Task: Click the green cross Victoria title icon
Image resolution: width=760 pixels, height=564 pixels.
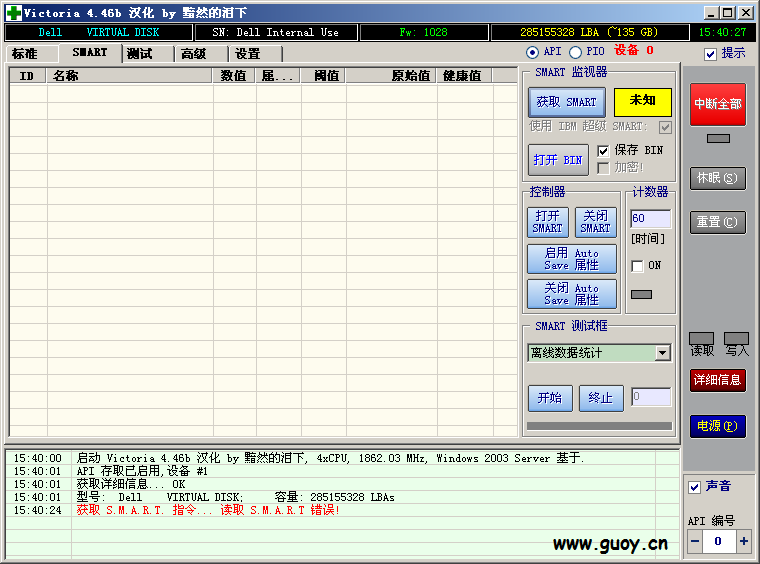Action: (14, 13)
